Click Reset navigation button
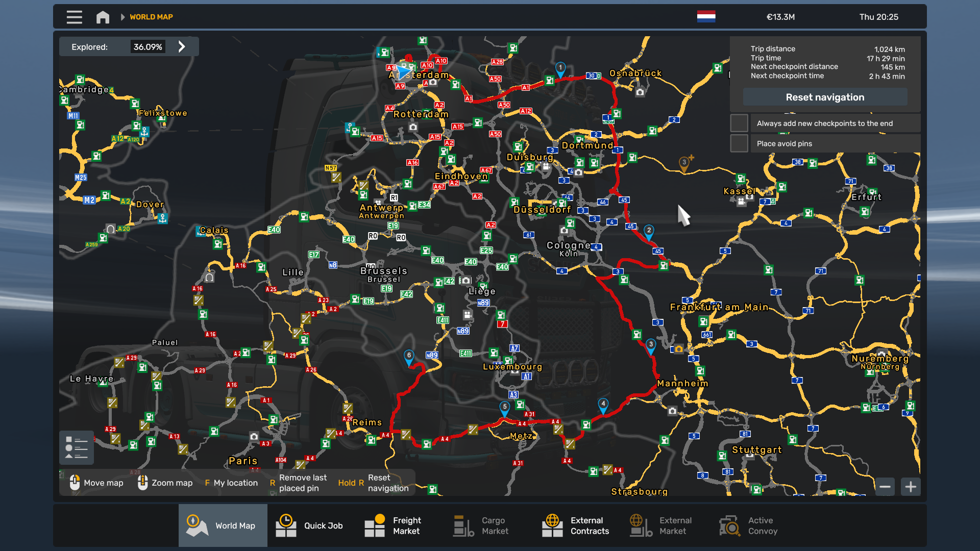This screenshot has height=551, width=980. (825, 97)
